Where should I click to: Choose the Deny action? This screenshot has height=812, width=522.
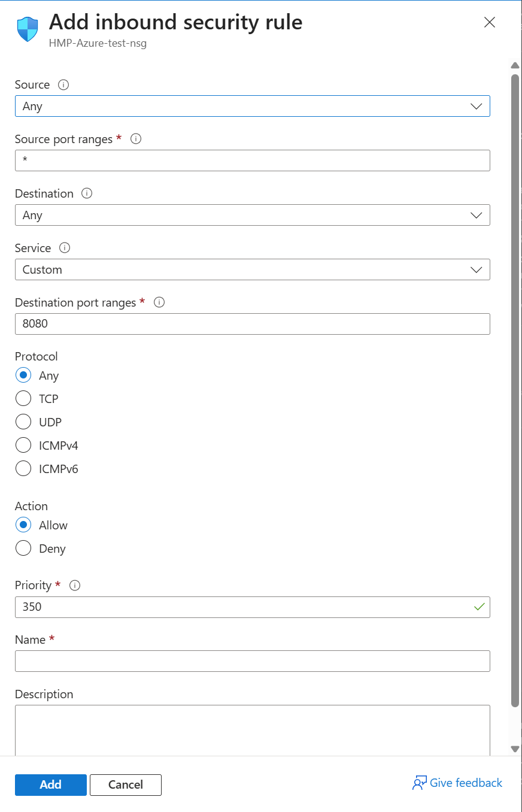pyautogui.click(x=23, y=548)
